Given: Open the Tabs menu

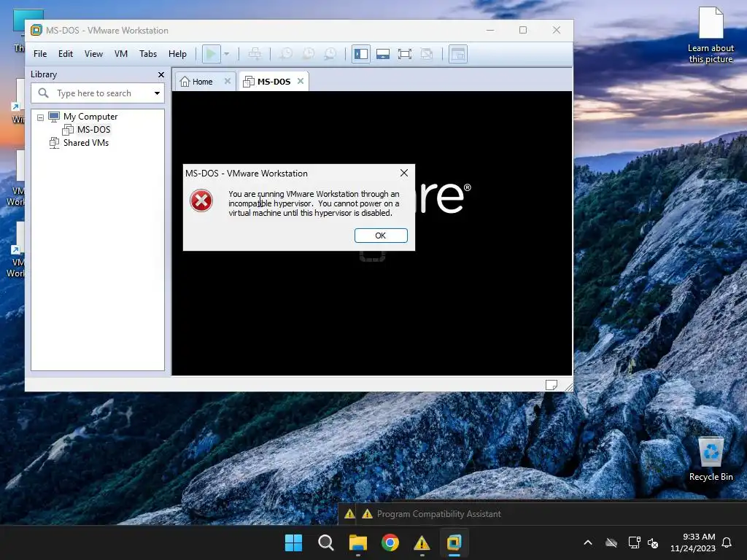Looking at the screenshot, I should pos(147,54).
